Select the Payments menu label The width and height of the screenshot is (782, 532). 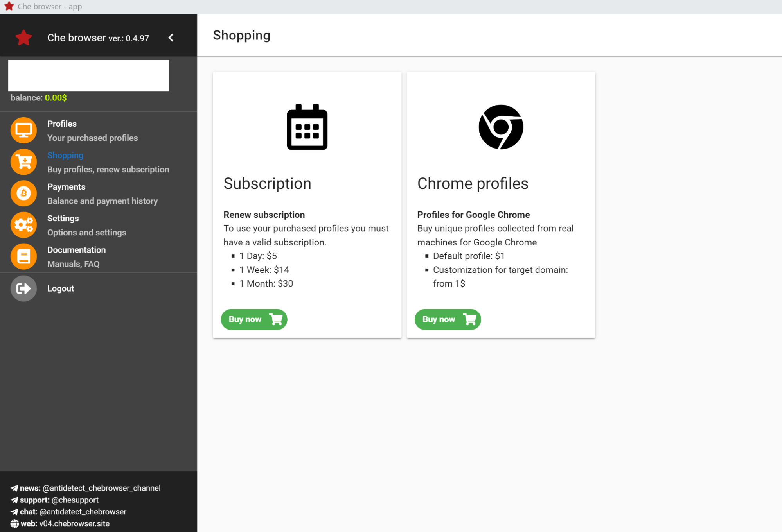pos(66,187)
